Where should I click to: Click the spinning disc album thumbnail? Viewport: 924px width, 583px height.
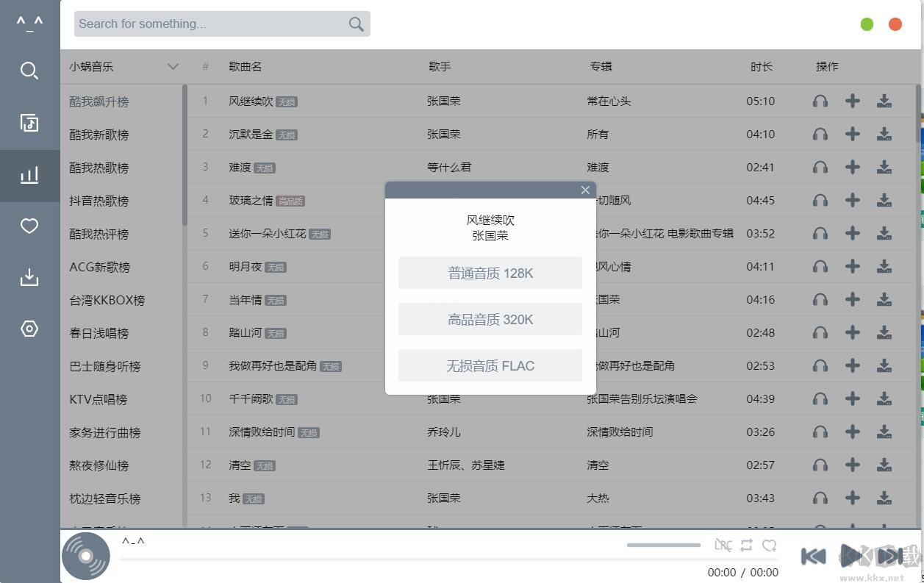click(86, 557)
